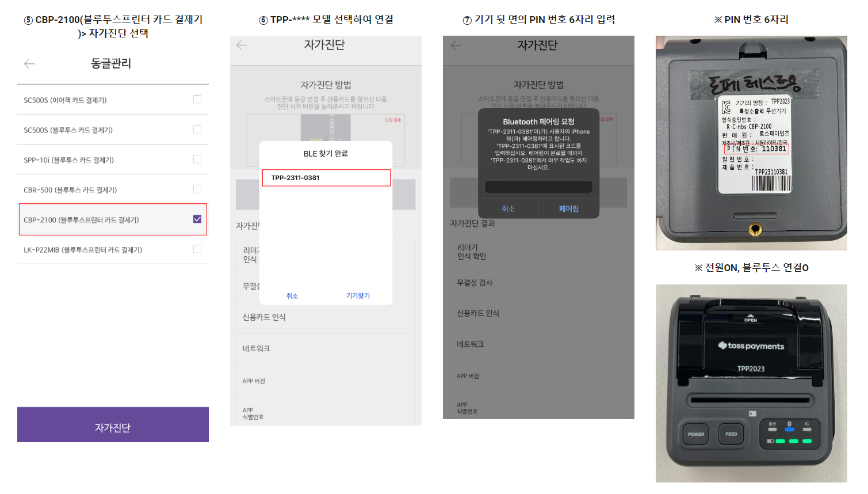Click the PIN number label photo
Viewport: 868px width, 494px height.
(751, 143)
